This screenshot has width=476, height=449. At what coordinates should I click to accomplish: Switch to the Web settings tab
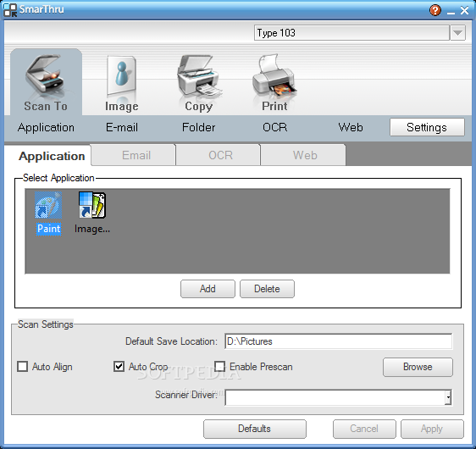(x=303, y=155)
